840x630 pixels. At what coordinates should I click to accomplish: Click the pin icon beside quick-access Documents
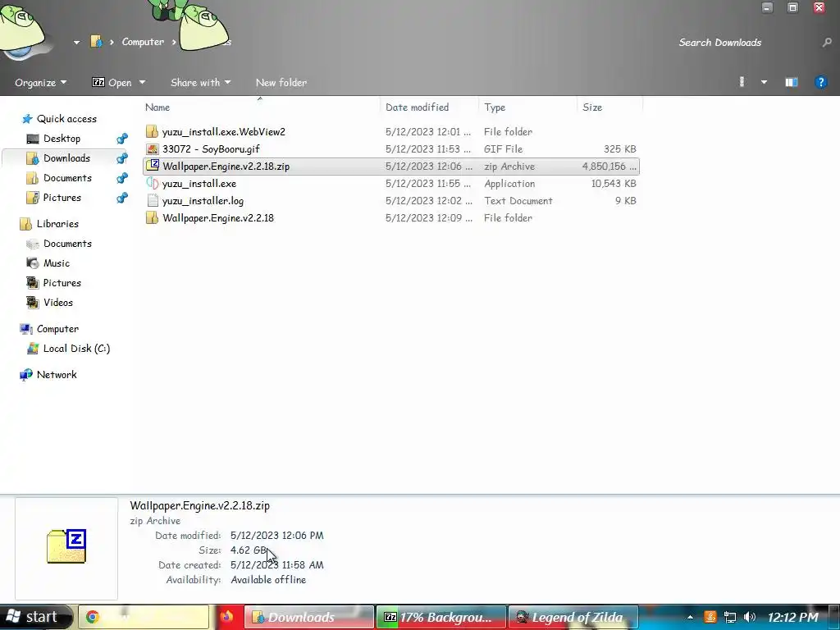coord(122,178)
